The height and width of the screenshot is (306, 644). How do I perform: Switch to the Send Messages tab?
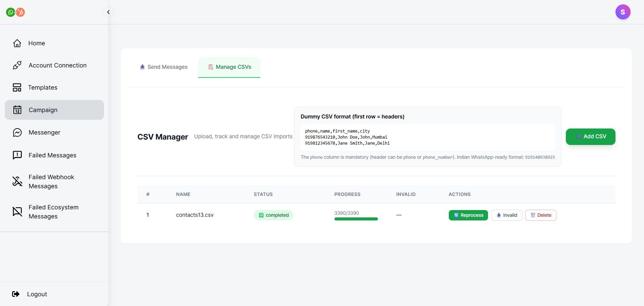(164, 67)
